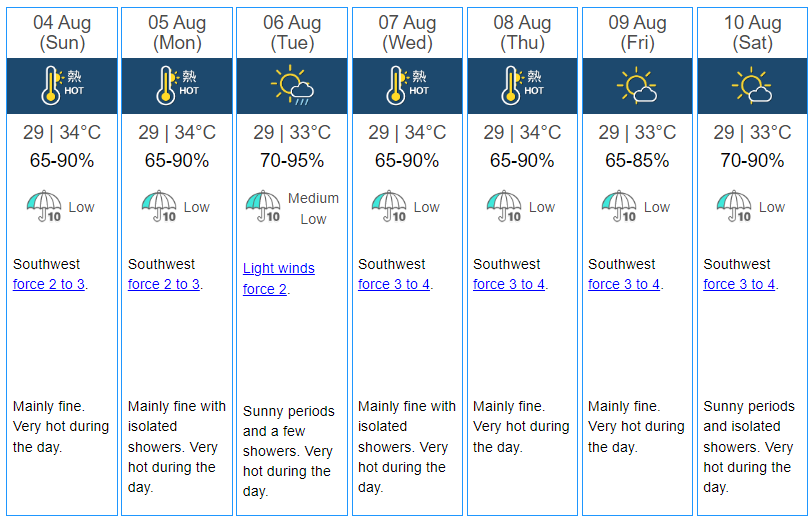Click the umbrella rain probability icon for Thursday
The image size is (812, 522).
504,206
